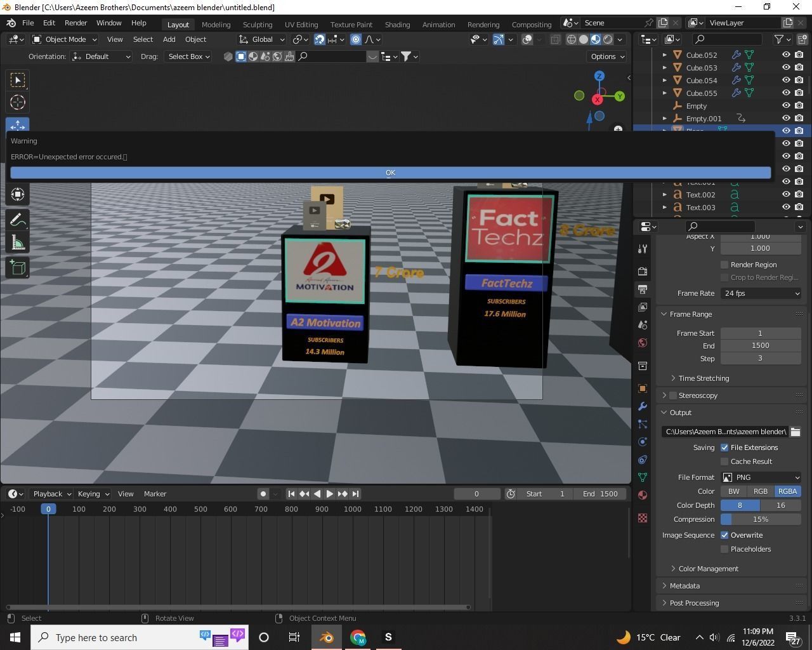Open the Modifiers wrench tab
812x650 pixels.
(643, 406)
